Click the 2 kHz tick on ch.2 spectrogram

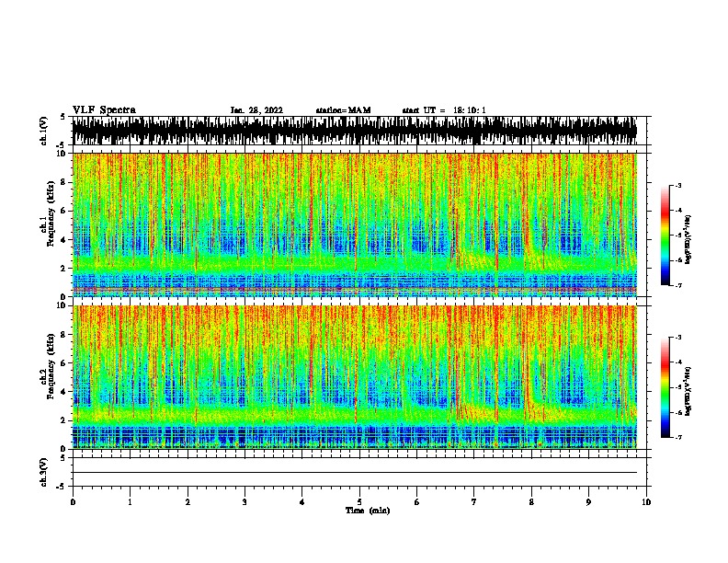tap(63, 420)
